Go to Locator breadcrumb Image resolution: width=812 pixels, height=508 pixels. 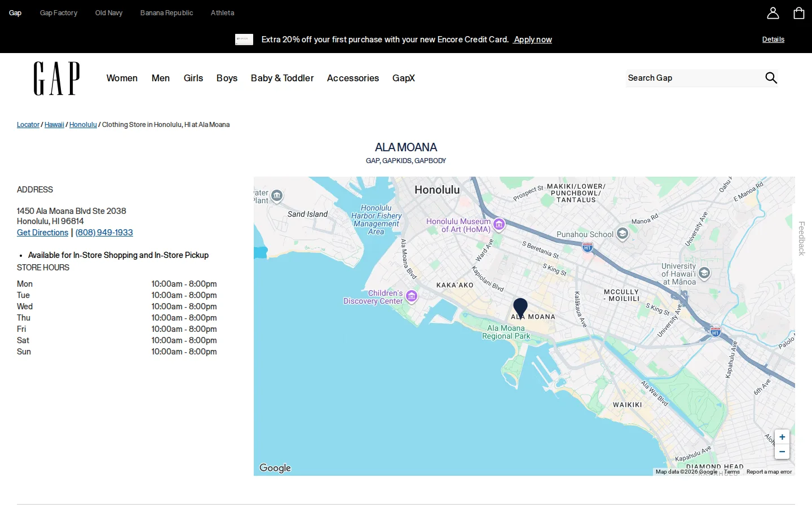click(28, 125)
